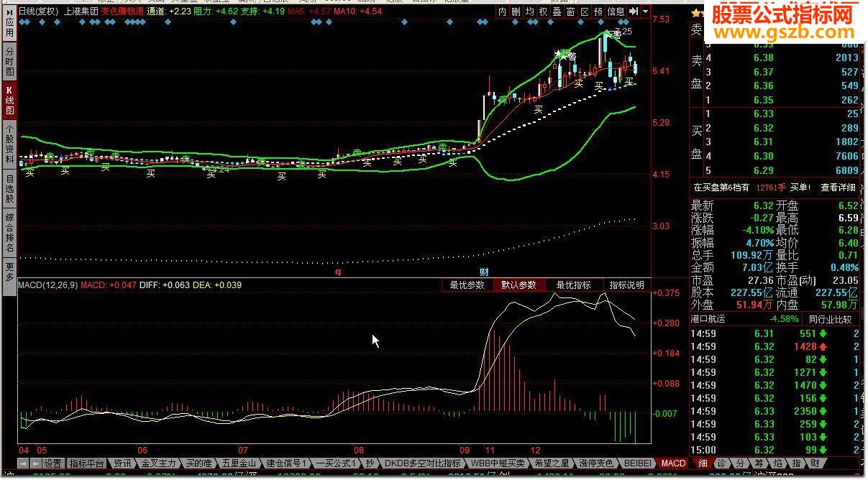Click 买单 buy order link
The height and width of the screenshot is (480, 868).
point(800,188)
